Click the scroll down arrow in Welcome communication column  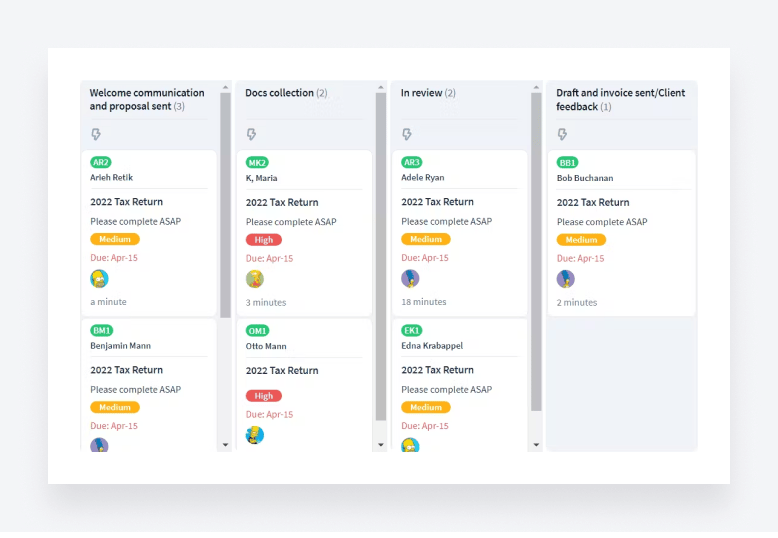tap(225, 445)
